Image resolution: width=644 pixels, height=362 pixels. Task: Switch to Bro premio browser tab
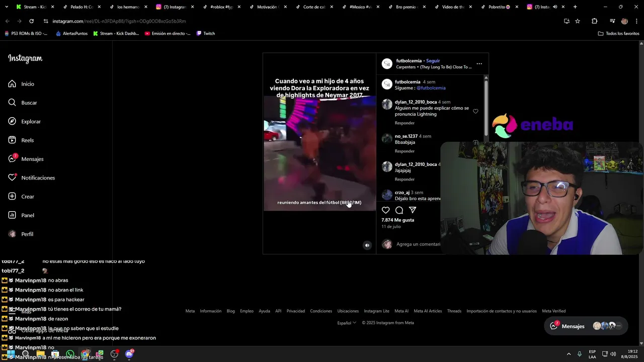tap(407, 7)
